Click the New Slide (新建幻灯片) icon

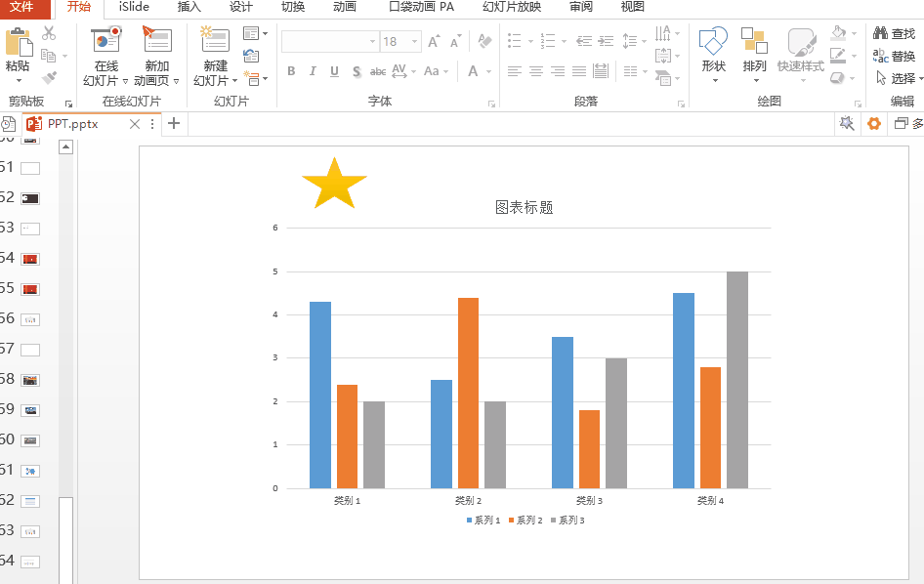(x=215, y=40)
